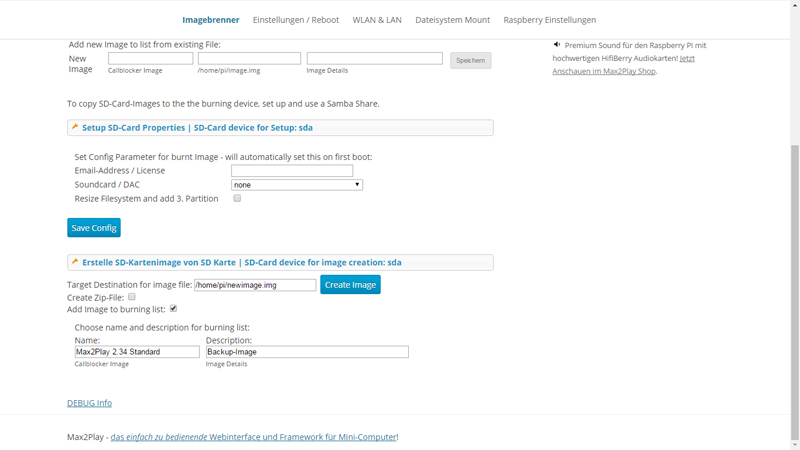Open the Raspberry Einstellungen tab

pyautogui.click(x=549, y=20)
